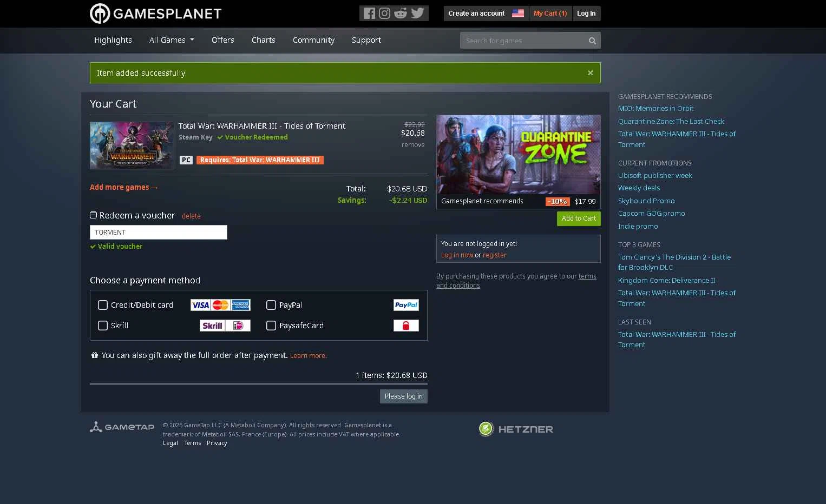826x504 pixels.
Task: Open Kingdom Come: Deliverance II link
Action: (667, 281)
